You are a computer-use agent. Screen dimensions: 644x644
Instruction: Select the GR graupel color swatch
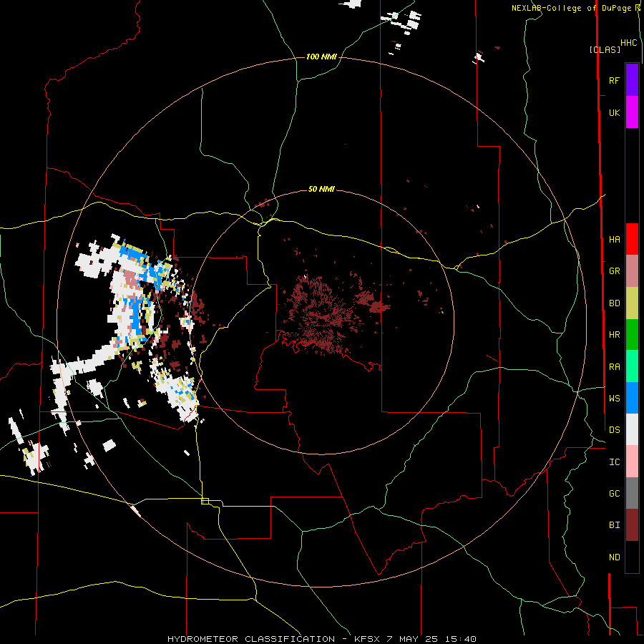(x=632, y=271)
